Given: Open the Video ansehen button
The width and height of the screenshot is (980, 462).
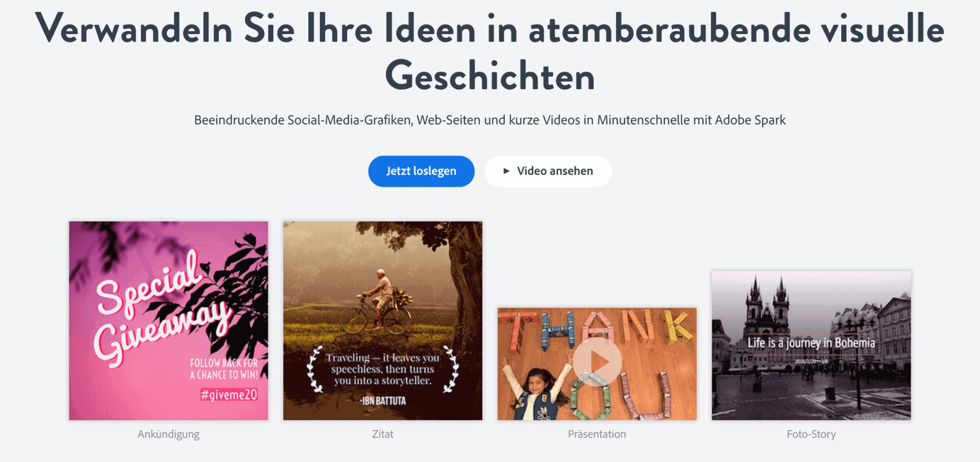Looking at the screenshot, I should coord(548,171).
